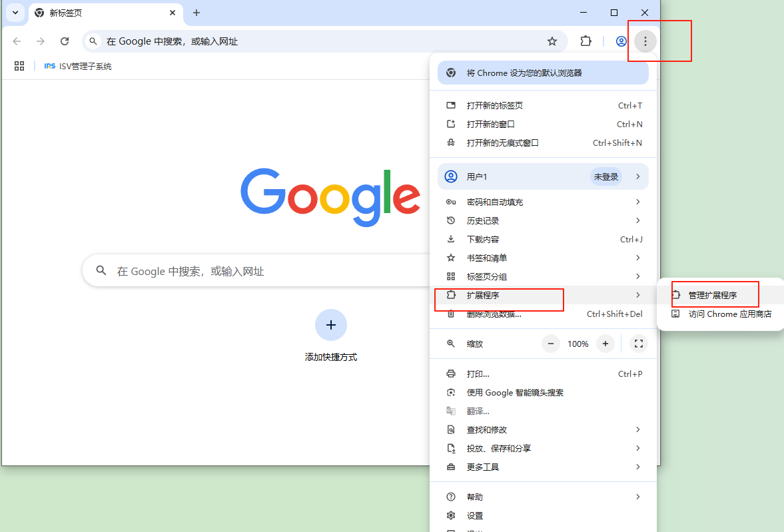Click the 打开新的无痕式窗口 incognito icon
The image size is (784, 532).
451,143
